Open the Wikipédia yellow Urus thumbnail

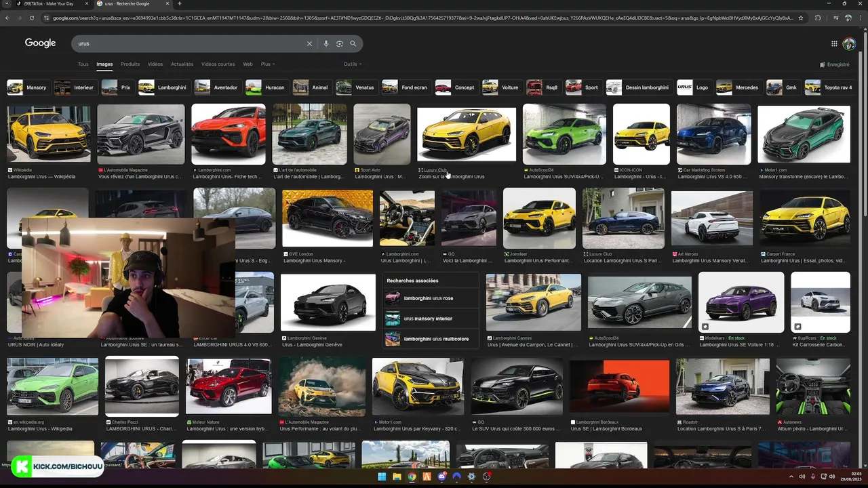[49, 134]
